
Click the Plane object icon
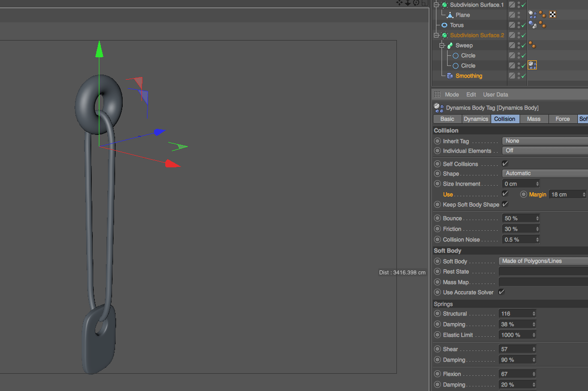click(x=450, y=15)
